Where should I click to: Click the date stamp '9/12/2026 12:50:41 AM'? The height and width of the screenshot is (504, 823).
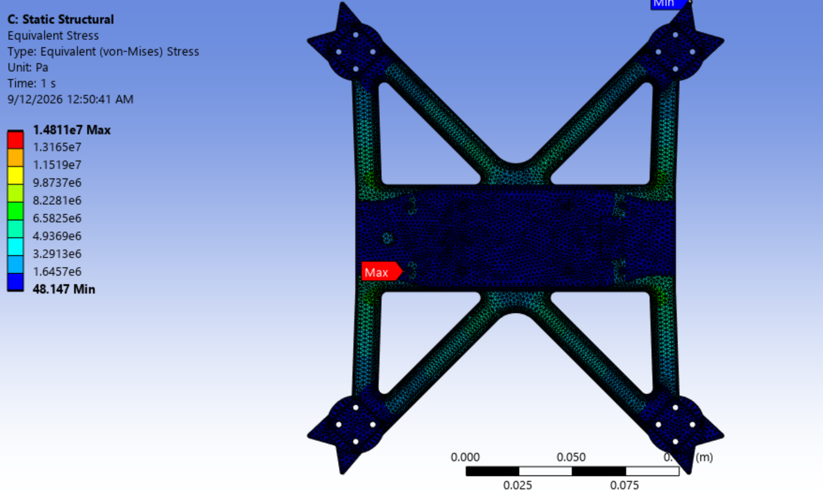(70, 99)
